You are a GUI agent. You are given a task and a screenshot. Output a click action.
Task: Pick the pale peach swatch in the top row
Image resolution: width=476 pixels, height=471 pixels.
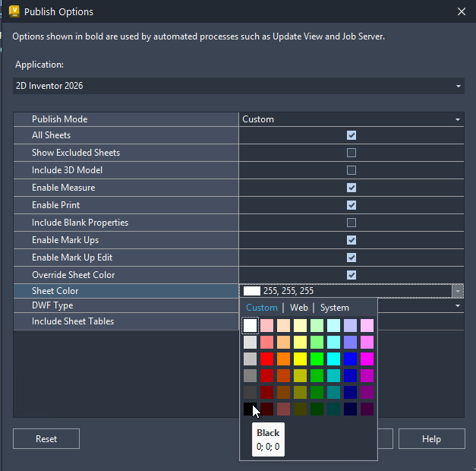point(283,325)
